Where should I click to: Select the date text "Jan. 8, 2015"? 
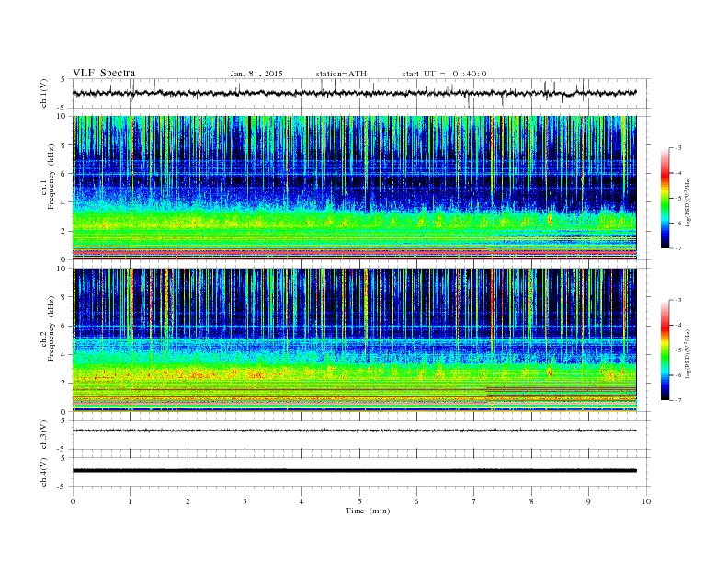256,74
